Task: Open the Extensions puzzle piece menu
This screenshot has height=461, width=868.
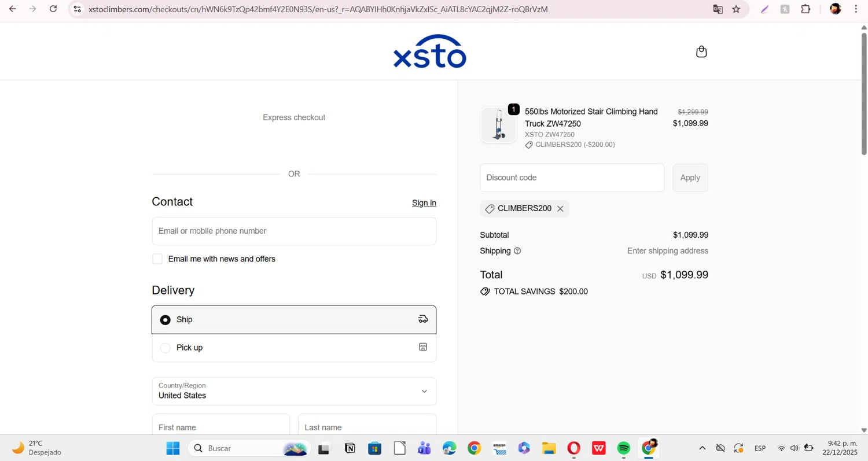Action: 806,9
